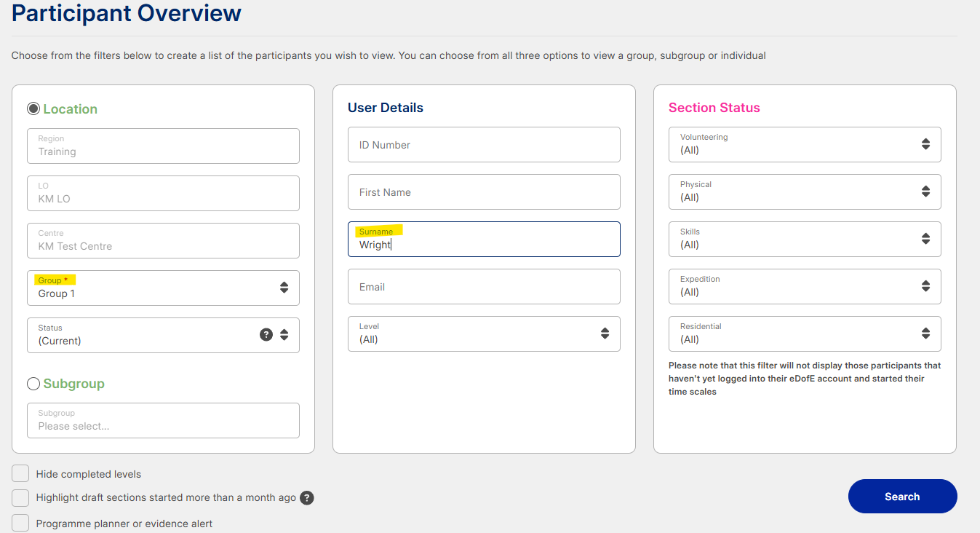Open the Physical section status dropdown

(x=805, y=192)
